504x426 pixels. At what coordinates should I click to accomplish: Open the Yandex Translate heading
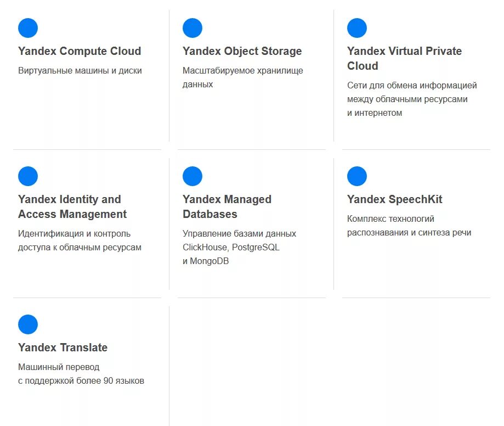63,347
